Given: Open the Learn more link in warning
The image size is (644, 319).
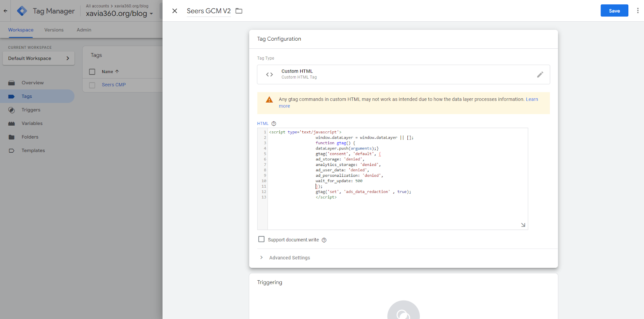Looking at the screenshot, I should [532, 99].
